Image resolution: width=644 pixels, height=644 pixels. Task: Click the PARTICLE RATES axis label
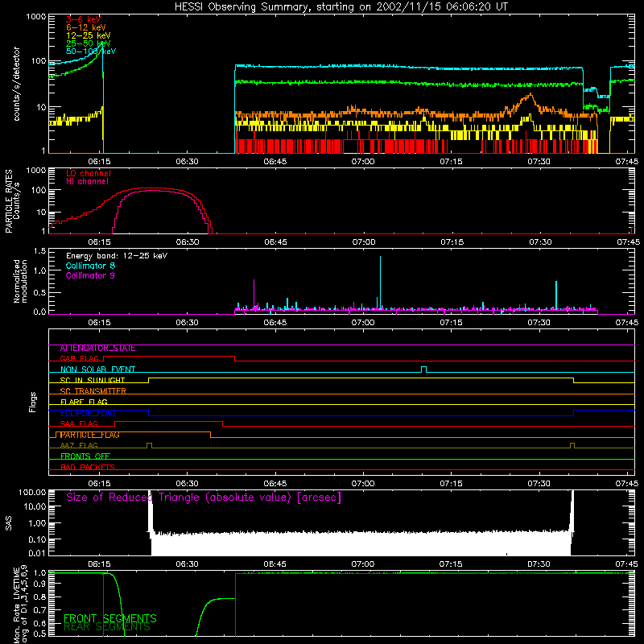click(x=12, y=201)
